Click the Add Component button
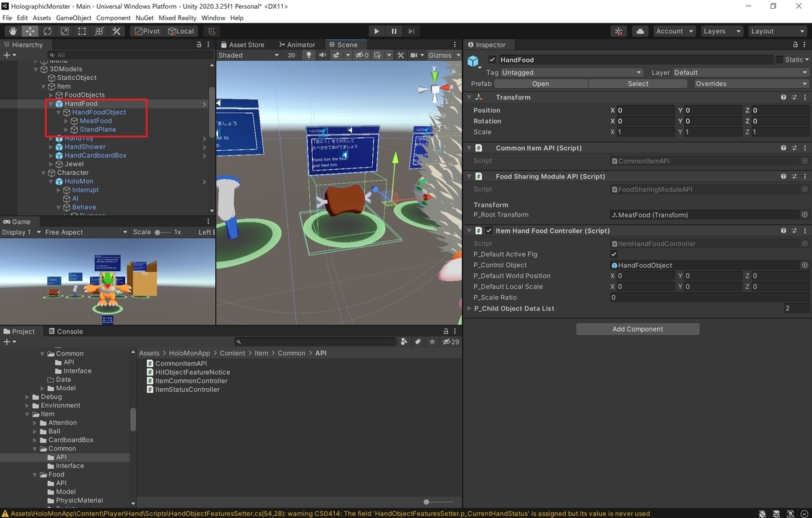 [x=637, y=329]
